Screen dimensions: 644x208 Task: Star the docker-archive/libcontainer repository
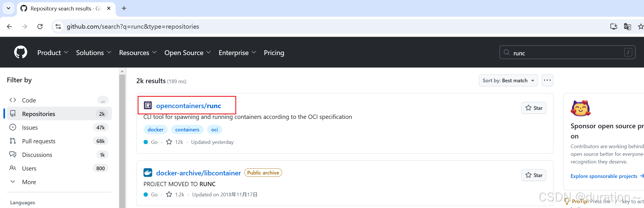click(534, 175)
